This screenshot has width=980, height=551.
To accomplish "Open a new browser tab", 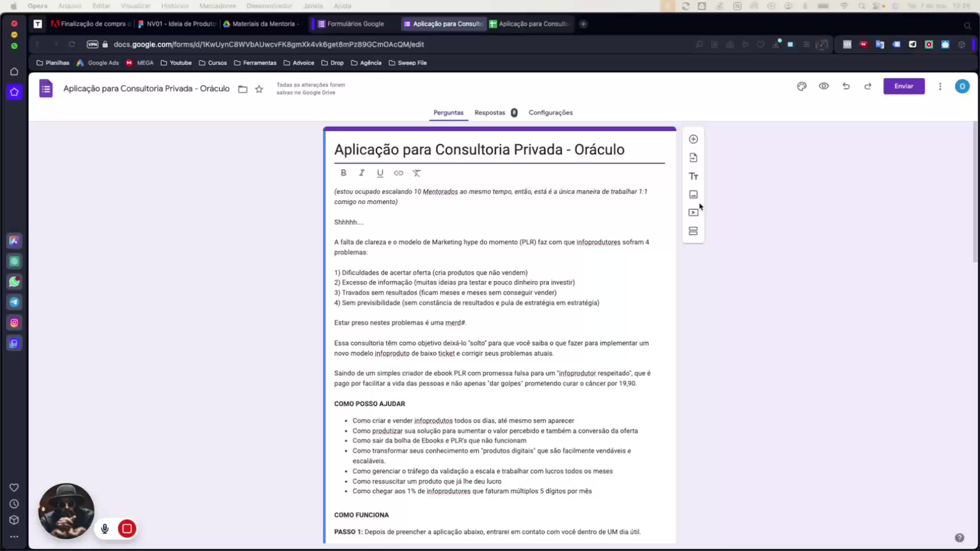I will click(x=583, y=24).
